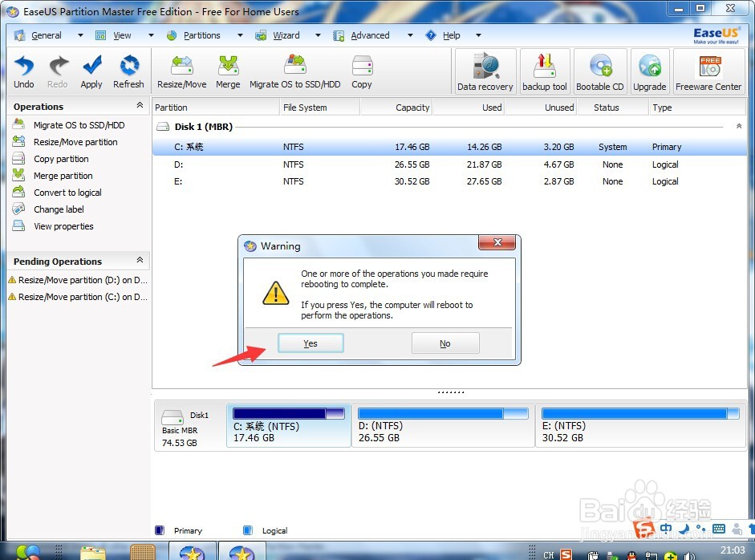Screen dimensions: 755x560
Task: Refresh the disk list
Action: click(x=128, y=71)
